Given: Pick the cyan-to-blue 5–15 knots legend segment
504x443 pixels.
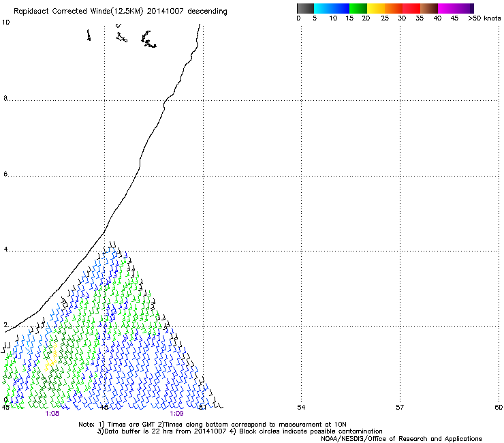Looking at the screenshot, I should (x=332, y=8).
